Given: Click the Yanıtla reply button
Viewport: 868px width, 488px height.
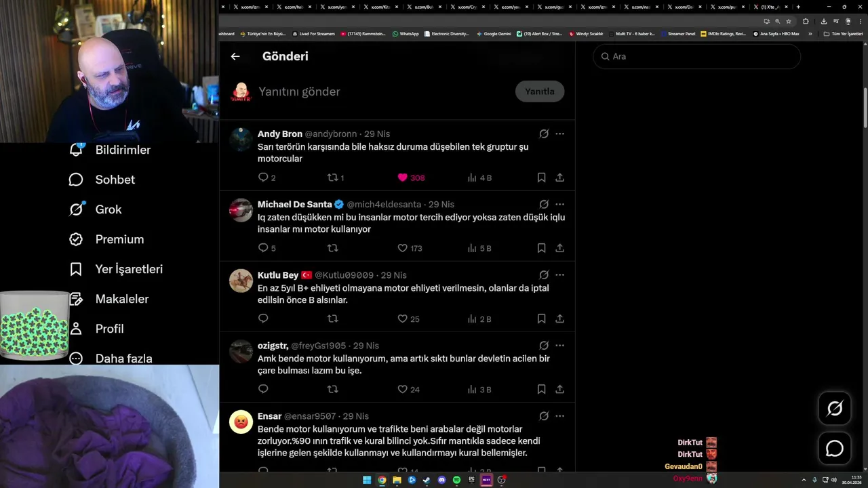Looking at the screenshot, I should tap(540, 91).
